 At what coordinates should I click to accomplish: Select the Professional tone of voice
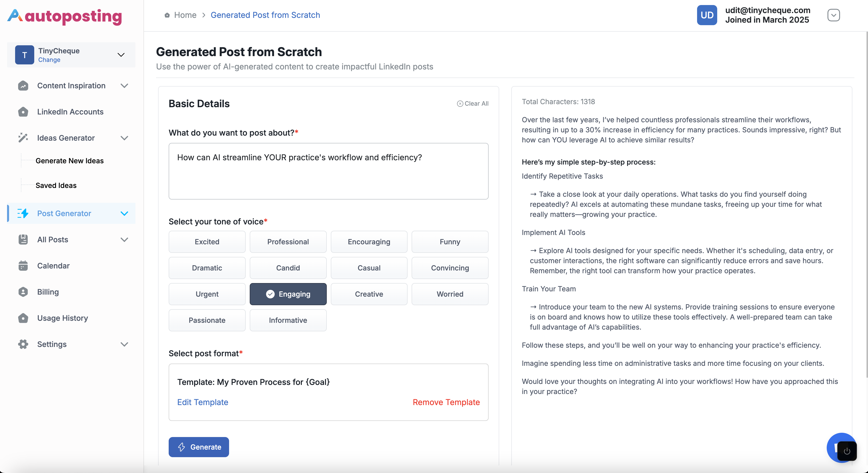[x=288, y=242]
